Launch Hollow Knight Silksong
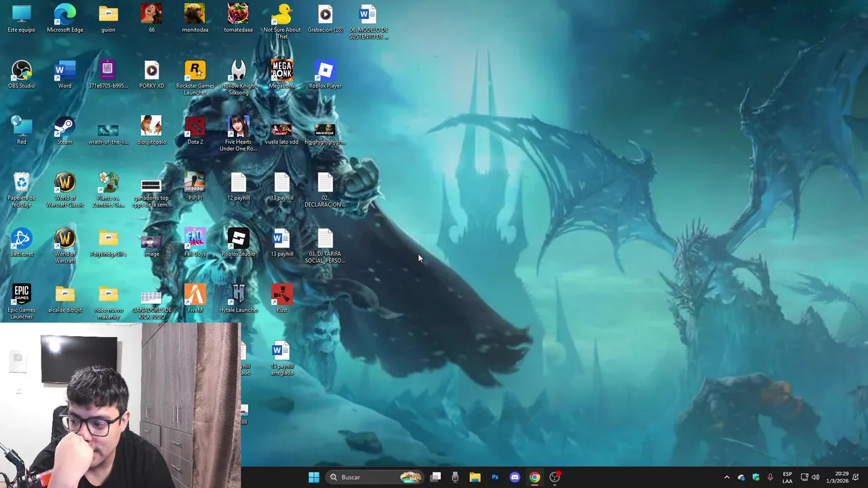This screenshot has height=488, width=868. coord(238,78)
